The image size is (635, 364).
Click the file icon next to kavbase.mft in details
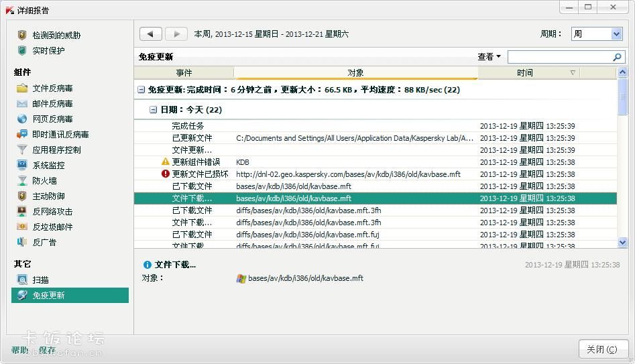click(x=241, y=279)
